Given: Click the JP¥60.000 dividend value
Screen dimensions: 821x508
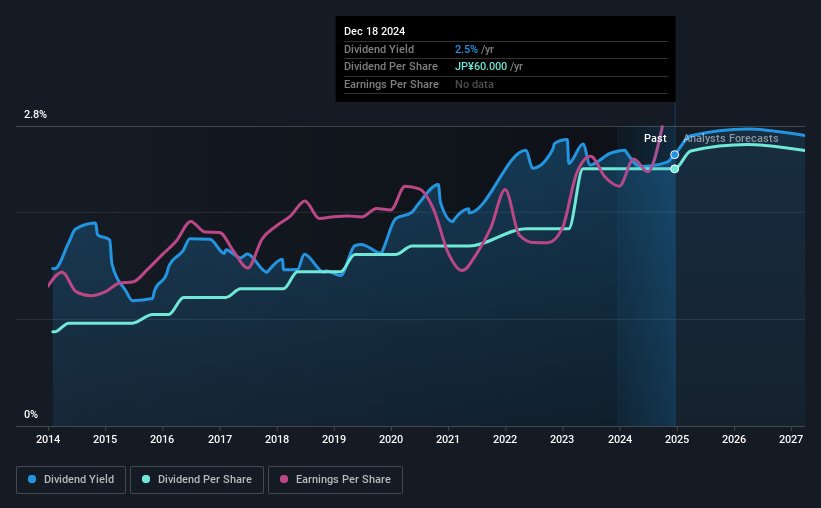Looking at the screenshot, I should [x=481, y=67].
